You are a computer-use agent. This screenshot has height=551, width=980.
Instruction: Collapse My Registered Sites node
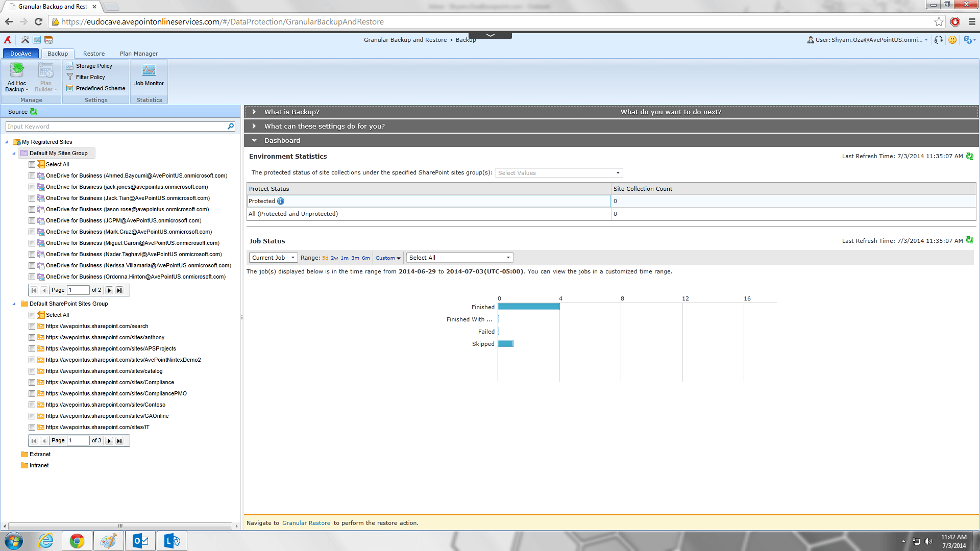coord(7,142)
